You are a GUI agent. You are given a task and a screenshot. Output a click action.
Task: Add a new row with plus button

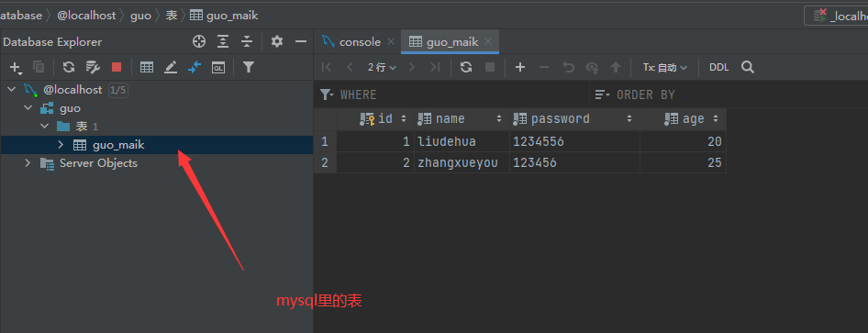[x=520, y=68]
